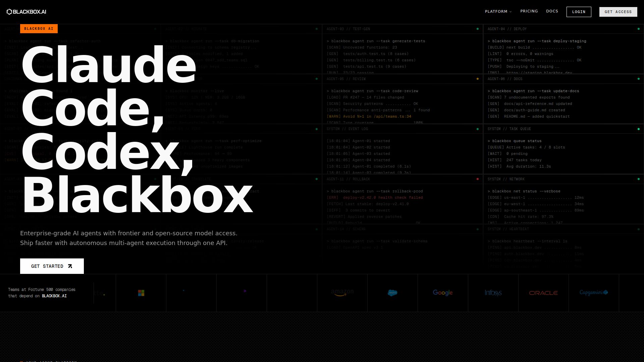Click '[PUSH] Deploying to staging' line

click(x=524, y=67)
